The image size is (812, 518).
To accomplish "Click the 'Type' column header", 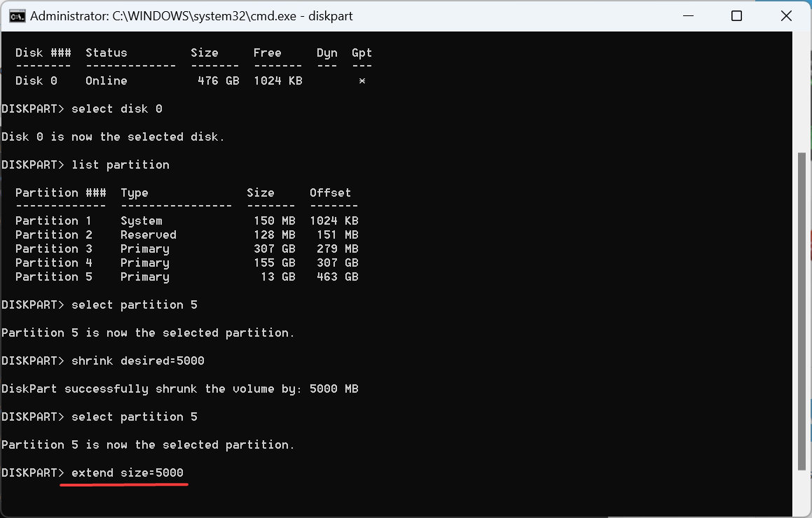I will [x=135, y=193].
